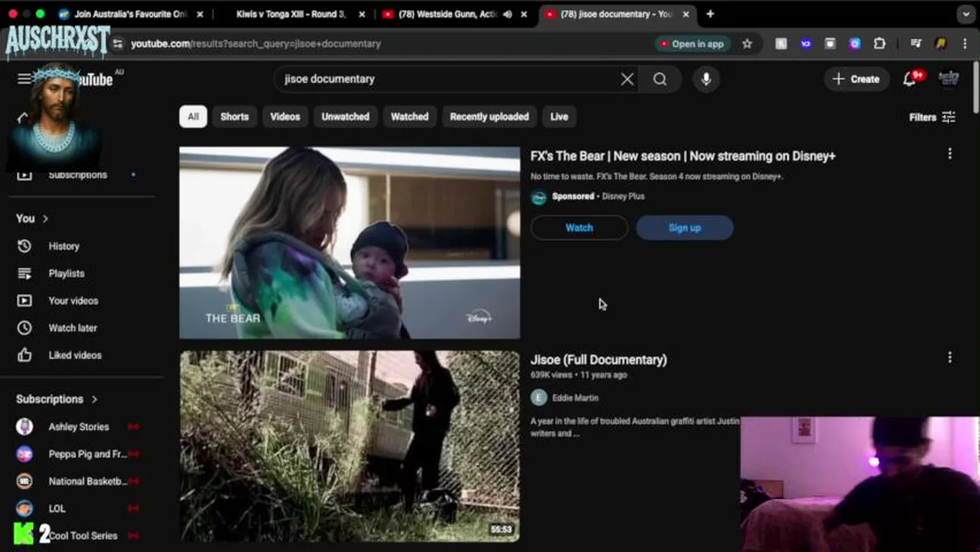Viewport: 980px width, 552px height.
Task: Mute the Westside Gunn tab audio
Action: (507, 14)
